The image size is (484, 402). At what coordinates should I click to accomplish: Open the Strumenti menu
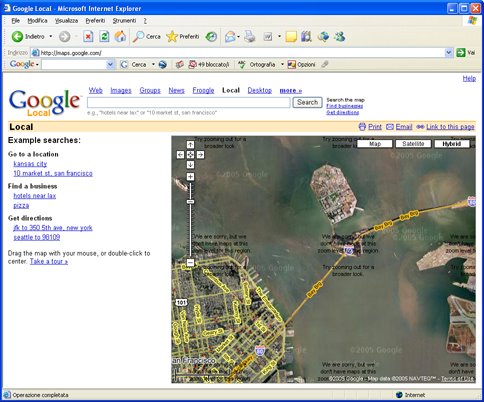(x=124, y=21)
